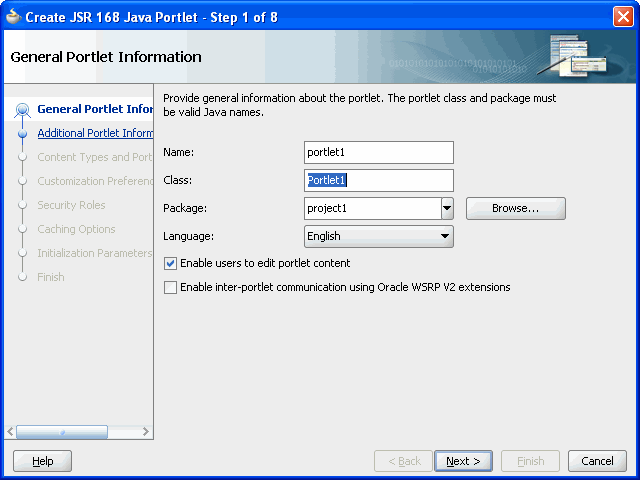Click the Finish step in navigator
The height and width of the screenshot is (480, 640).
pos(51,277)
